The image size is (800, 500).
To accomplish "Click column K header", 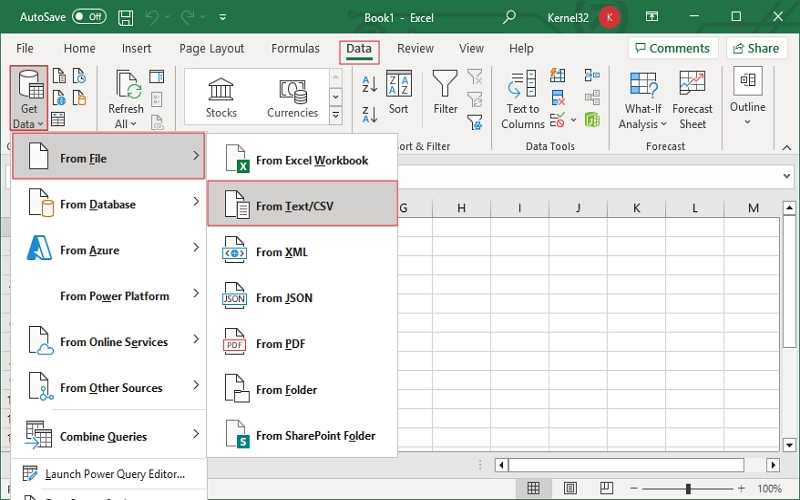I will click(636, 208).
